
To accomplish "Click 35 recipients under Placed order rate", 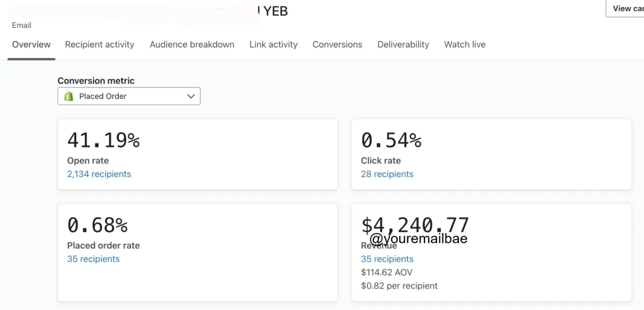I will click(93, 259).
